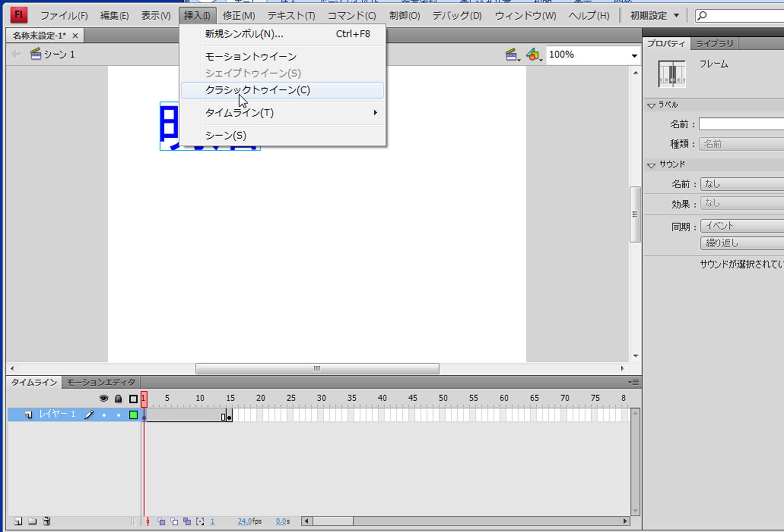Toggle lock dot for レイヤー 1
The width and height of the screenshot is (784, 532).
pos(118,415)
